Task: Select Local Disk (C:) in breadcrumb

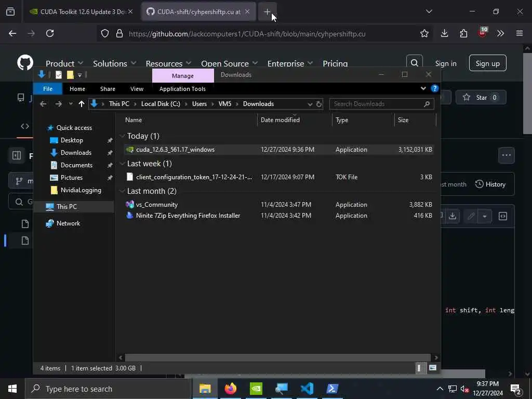Action: 161,104
